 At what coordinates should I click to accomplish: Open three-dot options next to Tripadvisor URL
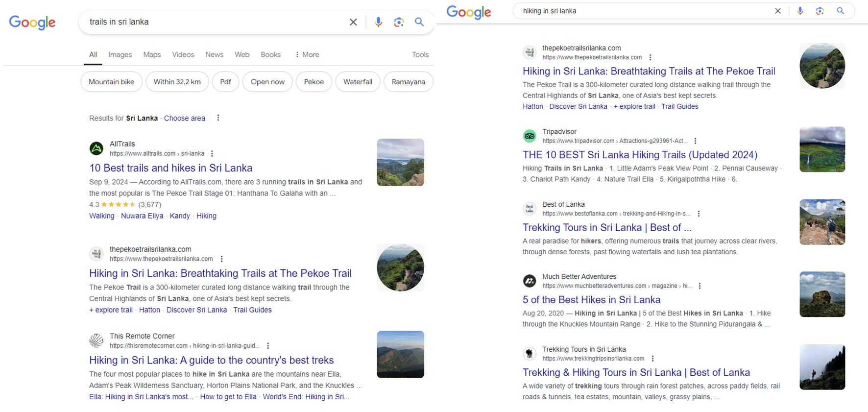695,141
